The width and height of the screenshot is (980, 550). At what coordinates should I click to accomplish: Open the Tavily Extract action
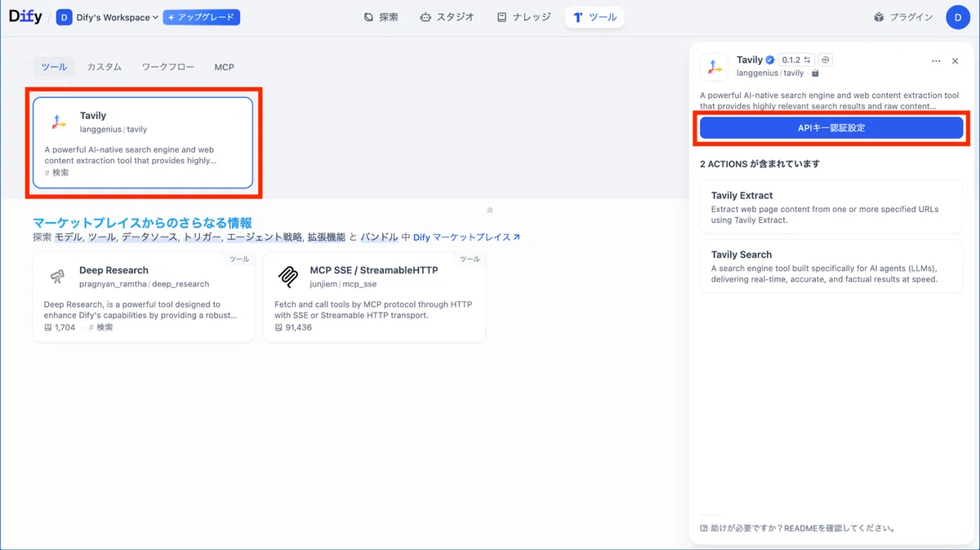coord(831,207)
